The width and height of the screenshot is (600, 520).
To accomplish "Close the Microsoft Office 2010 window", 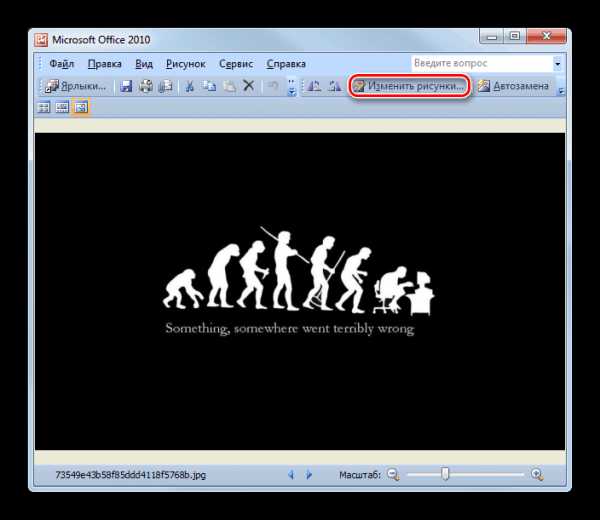I will coord(546,37).
